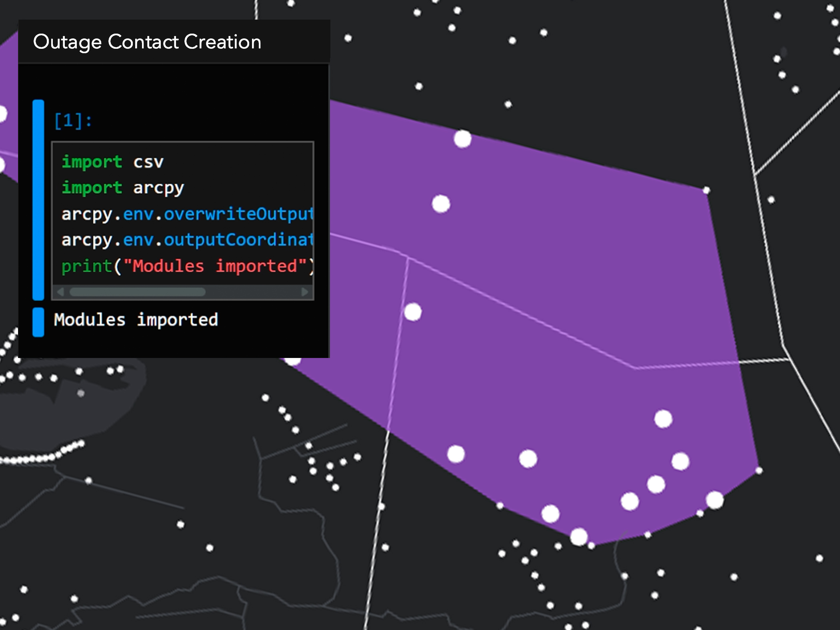840x630 pixels.
Task: Click the code cell's left scroll arrow
Action: (x=60, y=292)
